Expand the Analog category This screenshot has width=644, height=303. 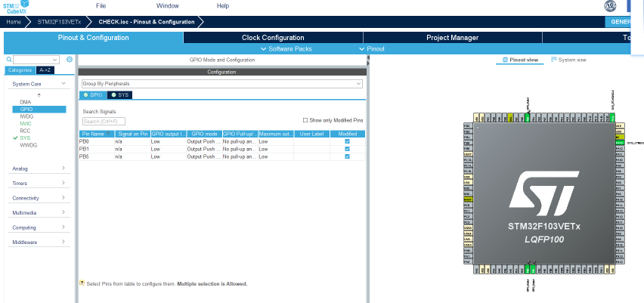(63, 168)
